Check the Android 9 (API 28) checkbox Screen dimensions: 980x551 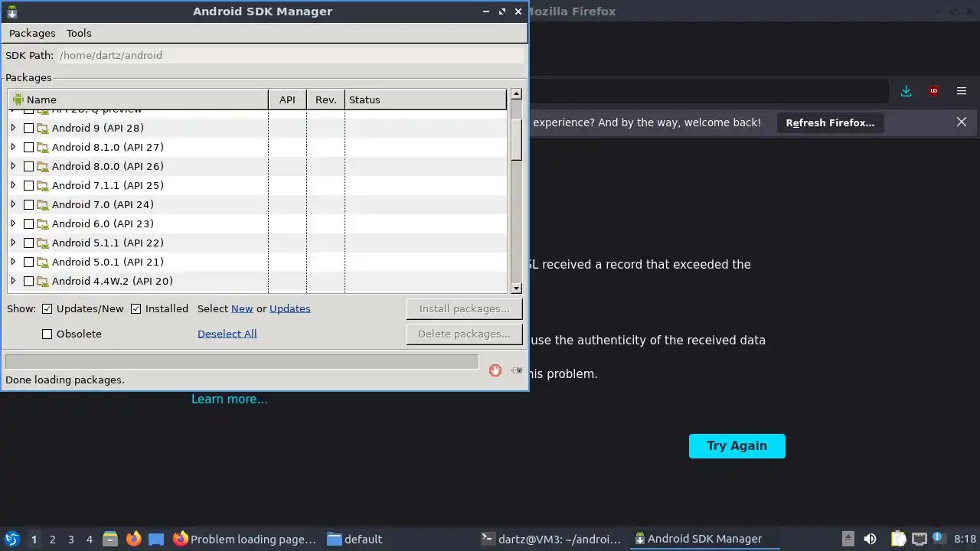coord(28,129)
